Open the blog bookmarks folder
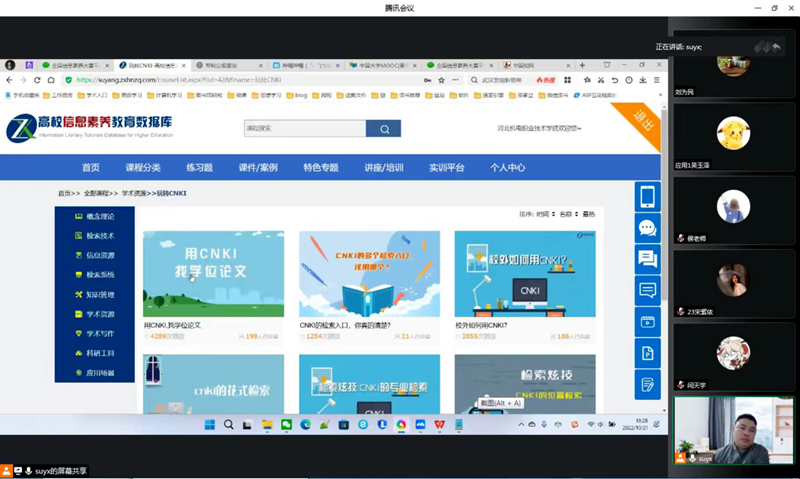Screen dimensions: 800x479 coord(297,95)
